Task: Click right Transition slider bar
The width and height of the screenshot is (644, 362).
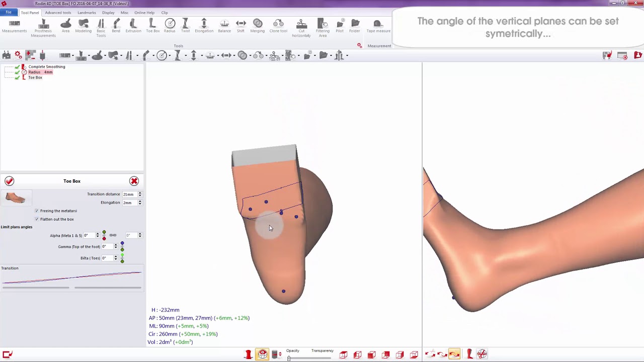Action: point(108,288)
